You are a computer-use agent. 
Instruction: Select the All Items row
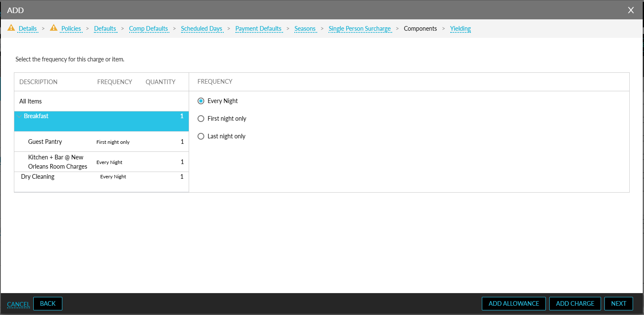(31, 101)
